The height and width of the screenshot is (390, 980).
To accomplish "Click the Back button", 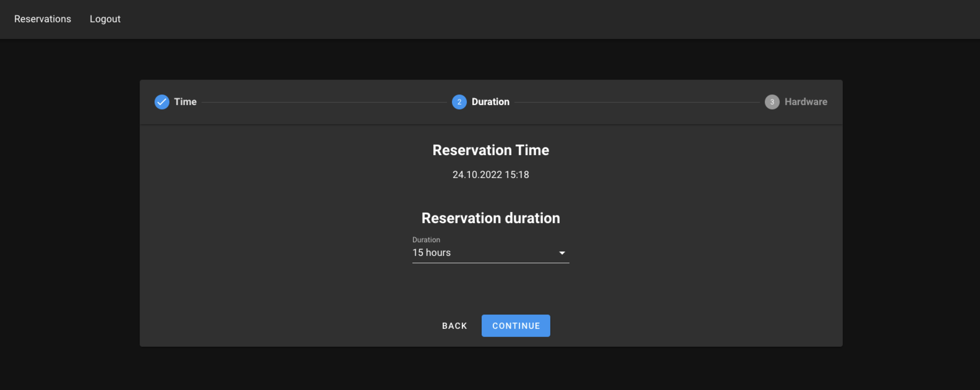I will click(x=454, y=325).
